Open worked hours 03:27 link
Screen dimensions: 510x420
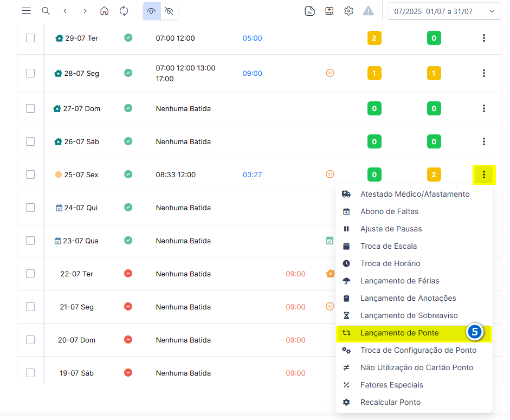252,175
